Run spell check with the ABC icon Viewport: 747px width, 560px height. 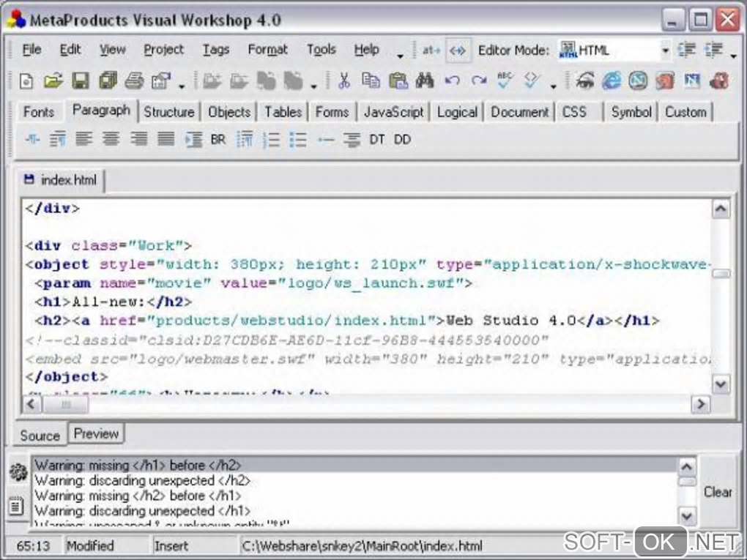tap(505, 81)
